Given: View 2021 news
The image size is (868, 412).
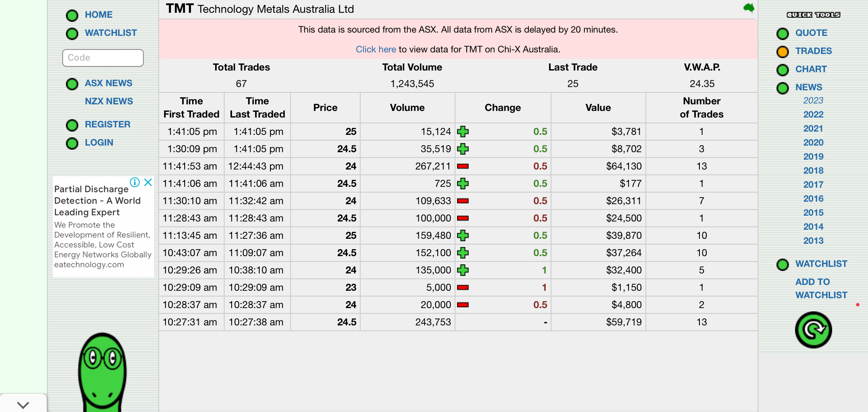Looking at the screenshot, I should [813, 129].
